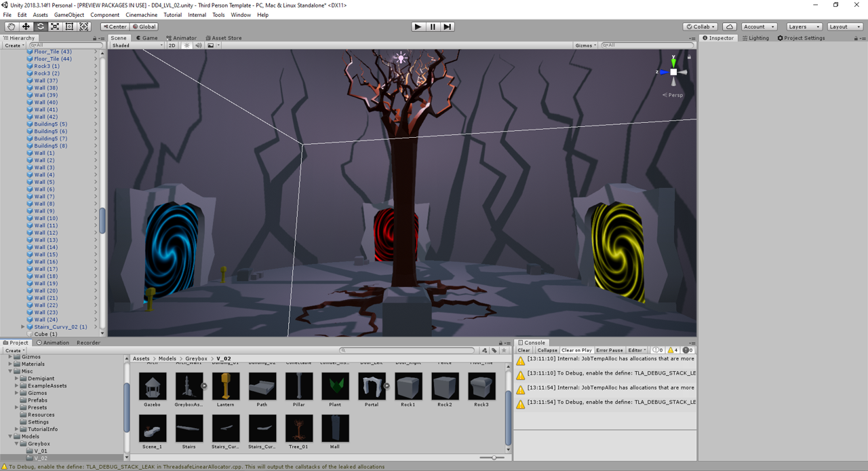Image resolution: width=868 pixels, height=471 pixels.
Task: Select the Hand tool in toolbar
Action: [12, 26]
